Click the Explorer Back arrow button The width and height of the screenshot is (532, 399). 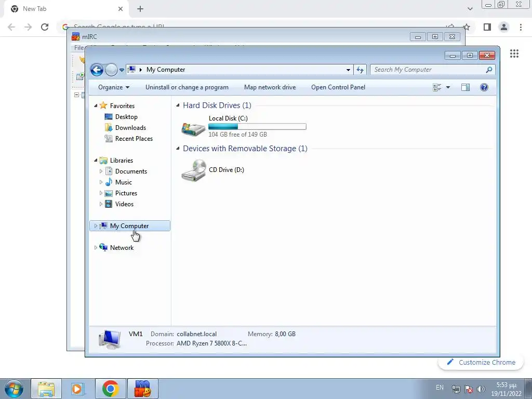click(x=97, y=70)
